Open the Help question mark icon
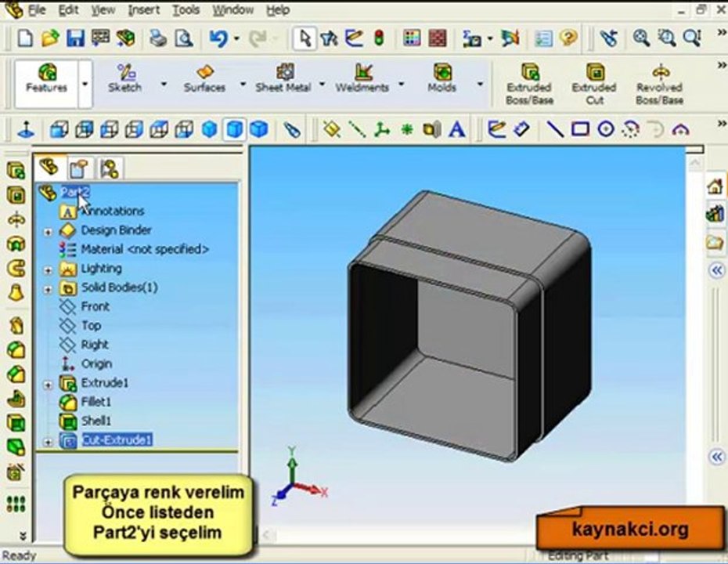The height and width of the screenshot is (564, 728). pos(568,38)
